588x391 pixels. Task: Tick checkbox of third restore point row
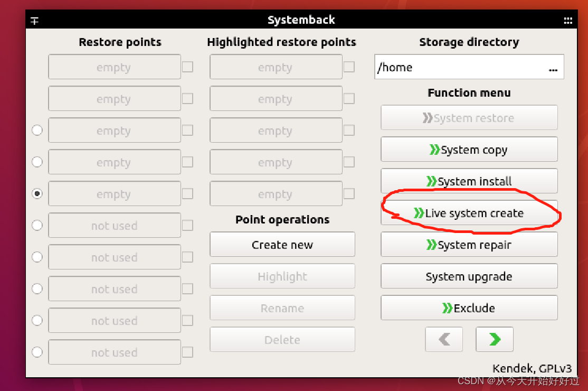click(x=187, y=130)
